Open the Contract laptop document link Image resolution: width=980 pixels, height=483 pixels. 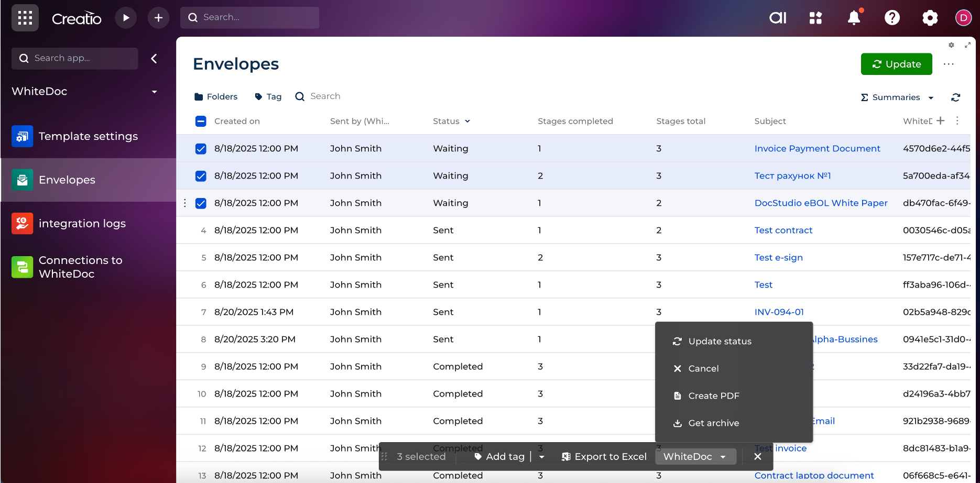pyautogui.click(x=814, y=475)
